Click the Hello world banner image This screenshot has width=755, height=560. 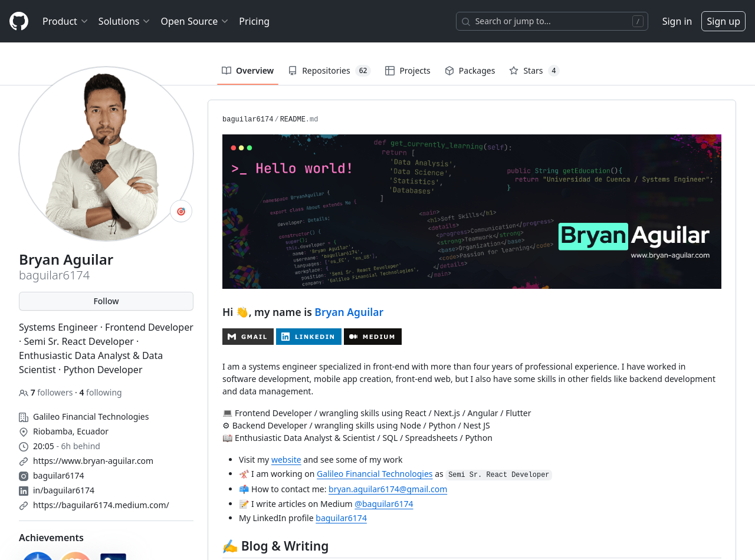(x=472, y=212)
